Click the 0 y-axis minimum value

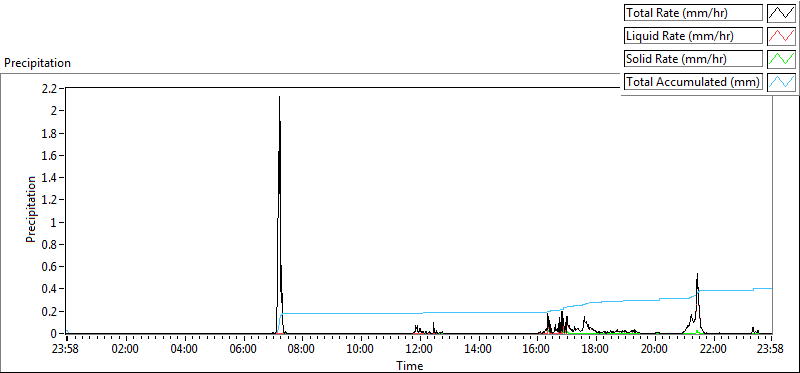click(x=54, y=334)
